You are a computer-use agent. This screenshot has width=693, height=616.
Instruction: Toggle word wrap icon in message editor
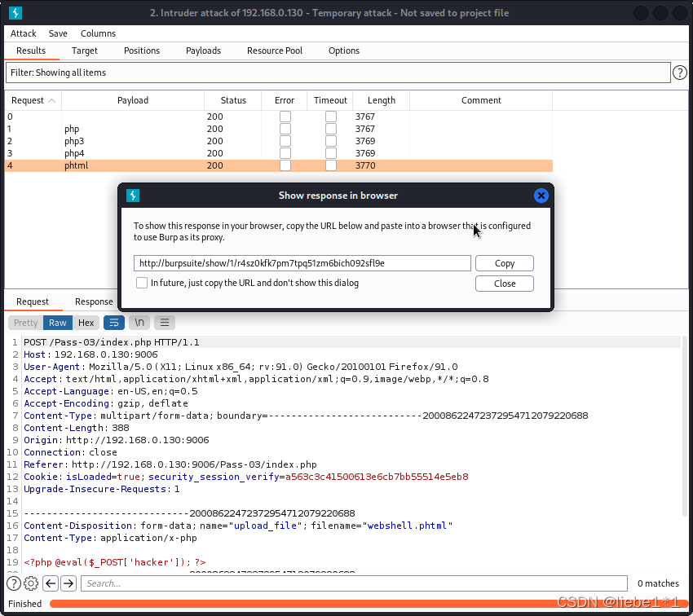pyautogui.click(x=114, y=323)
